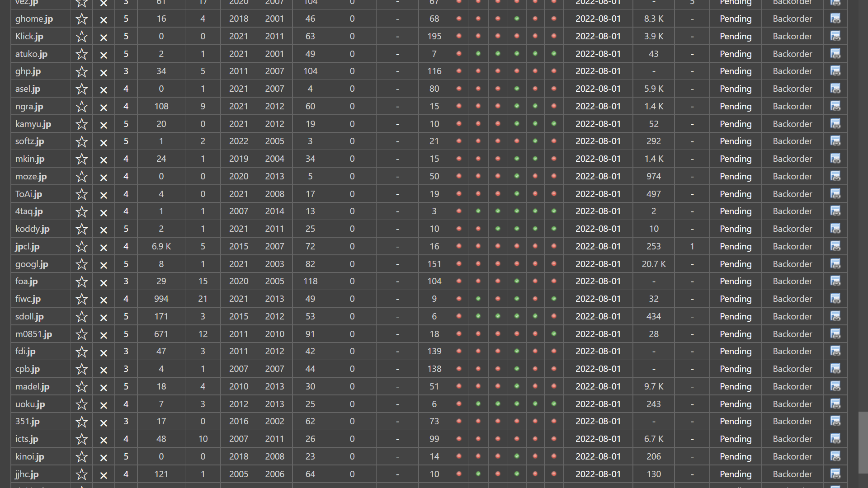Hide Klick.jp row with X icon
The width and height of the screenshot is (868, 488).
click(x=104, y=37)
